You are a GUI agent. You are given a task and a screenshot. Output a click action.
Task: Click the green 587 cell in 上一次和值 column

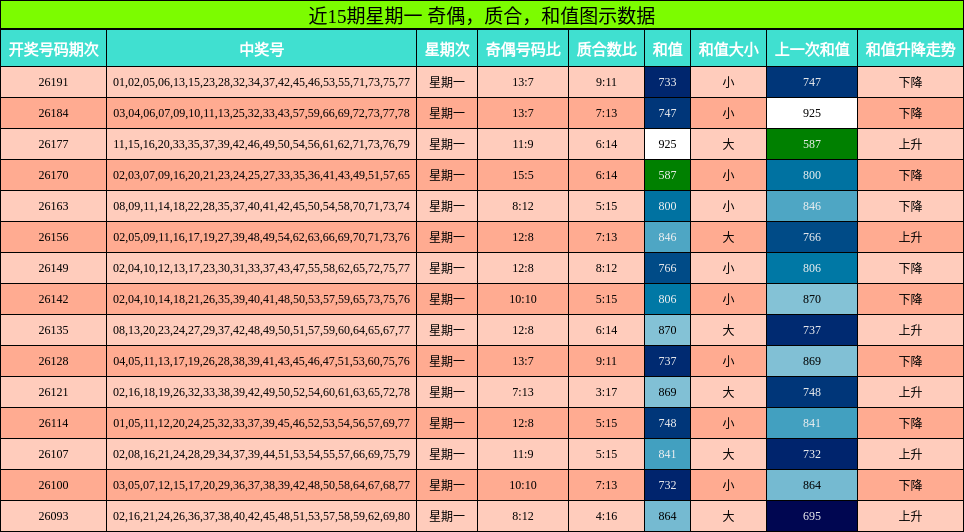point(812,145)
